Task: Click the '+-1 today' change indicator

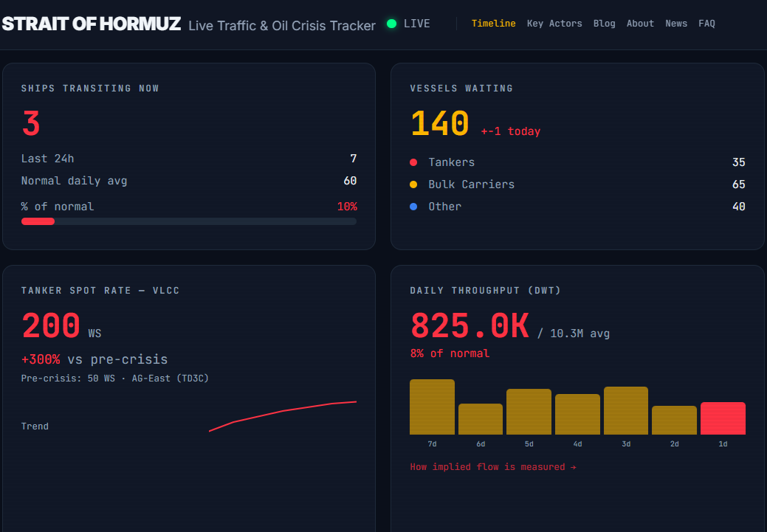Action: click(511, 131)
